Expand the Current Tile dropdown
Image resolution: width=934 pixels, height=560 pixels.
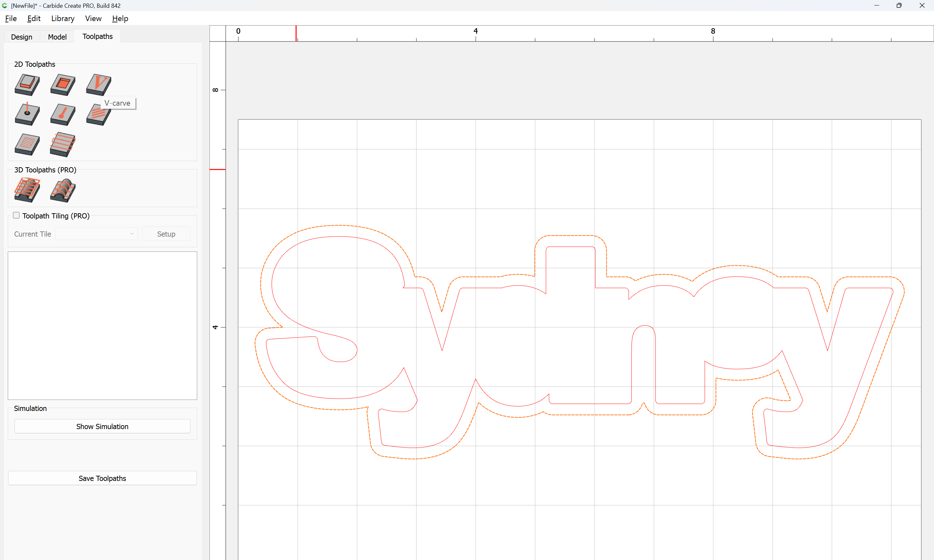click(96, 234)
